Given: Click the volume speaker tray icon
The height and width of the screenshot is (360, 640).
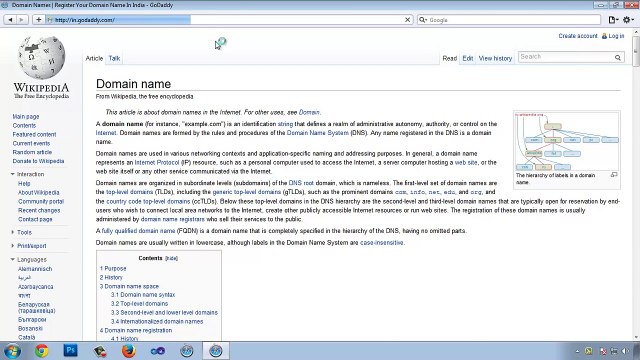Looking at the screenshot, I should (x=625, y=351).
